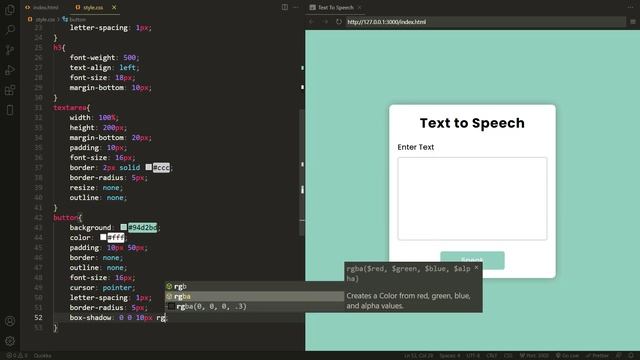Close the style.css tab
This screenshot has height=360, width=640.
coord(114,7)
